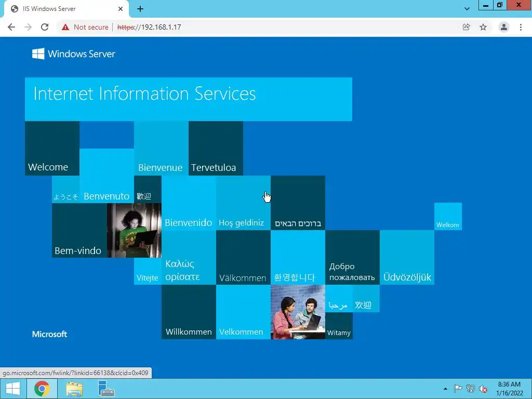The width and height of the screenshot is (532, 399).
Task: Open File Explorer from the taskbar
Action: tap(74, 389)
